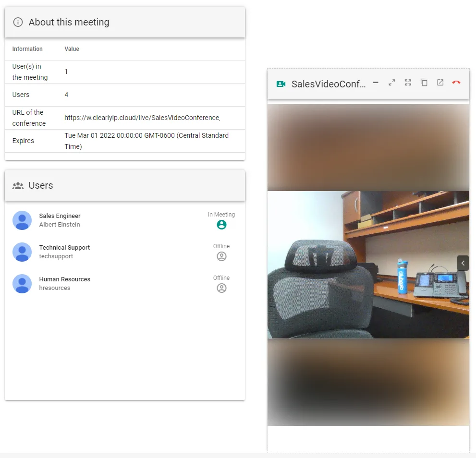Select the Human Resources user name
Image resolution: width=476 pixels, height=458 pixels.
pyautogui.click(x=65, y=279)
